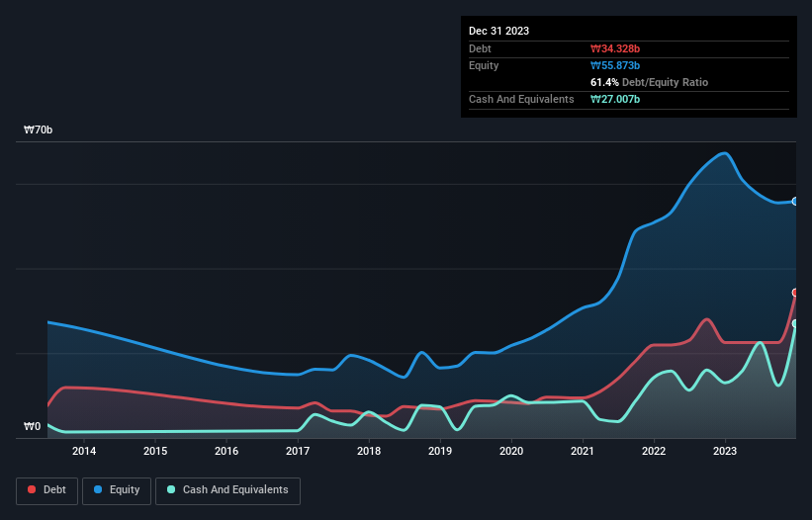Screen dimensions: 812x520
Task: Toggle the Equity series legend button
Action: coord(117,490)
